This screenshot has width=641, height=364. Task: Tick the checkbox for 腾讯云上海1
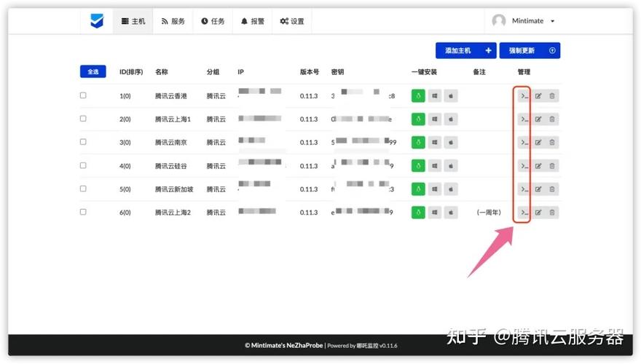point(83,119)
